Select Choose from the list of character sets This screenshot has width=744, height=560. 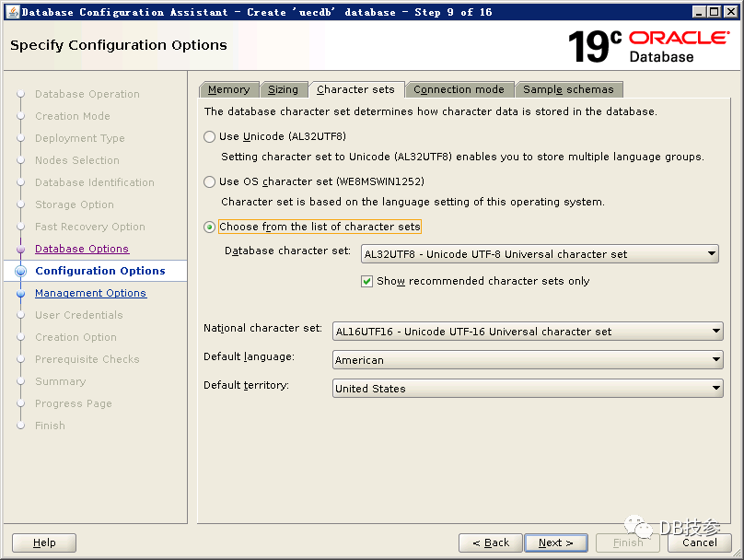pyautogui.click(x=210, y=227)
